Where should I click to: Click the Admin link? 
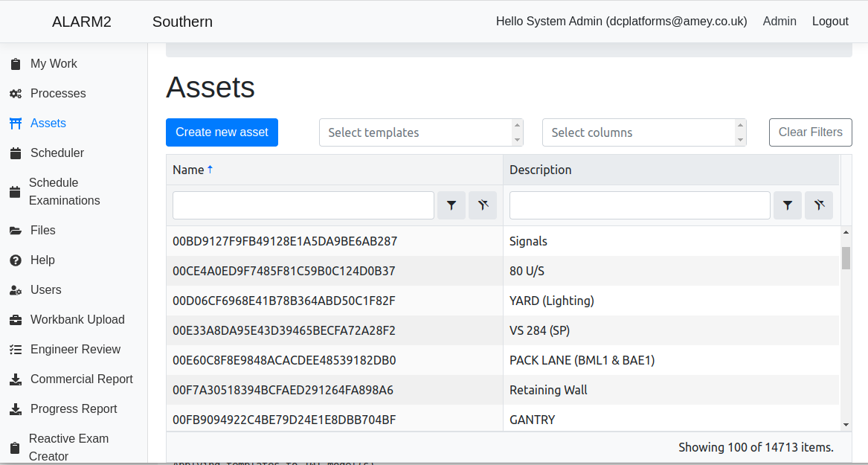[x=779, y=22]
